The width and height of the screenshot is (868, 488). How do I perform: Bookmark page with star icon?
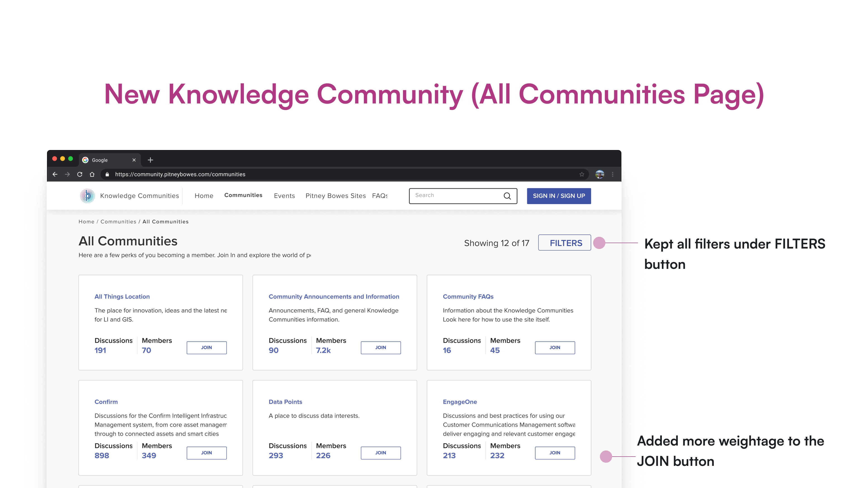(x=582, y=174)
